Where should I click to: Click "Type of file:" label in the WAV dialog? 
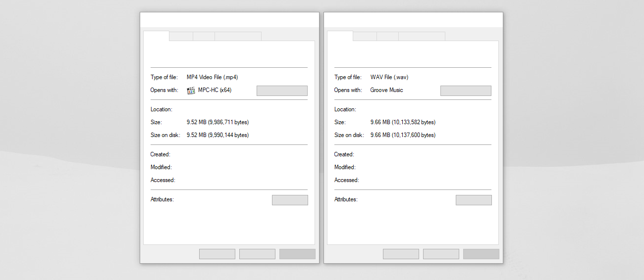(x=348, y=77)
